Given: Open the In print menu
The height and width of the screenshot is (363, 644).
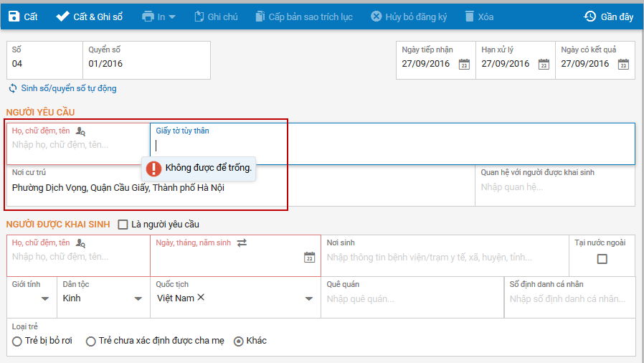Looking at the screenshot, I should tap(158, 16).
